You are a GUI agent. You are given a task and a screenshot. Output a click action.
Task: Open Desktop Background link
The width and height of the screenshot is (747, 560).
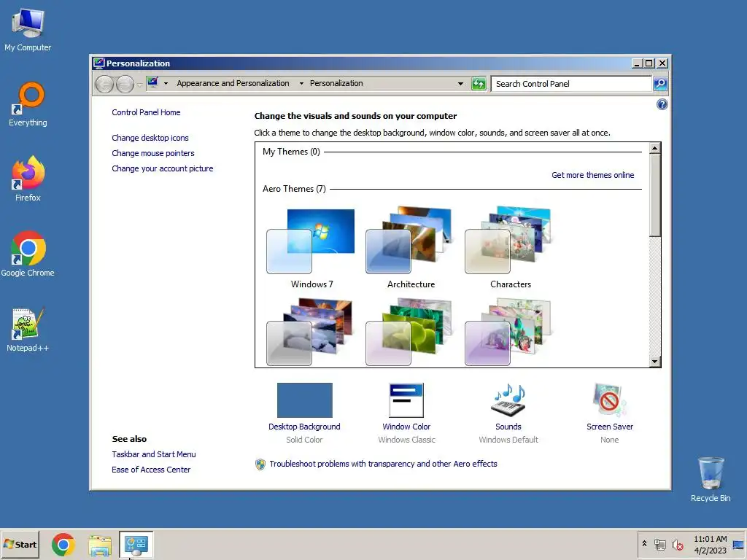pyautogui.click(x=304, y=427)
